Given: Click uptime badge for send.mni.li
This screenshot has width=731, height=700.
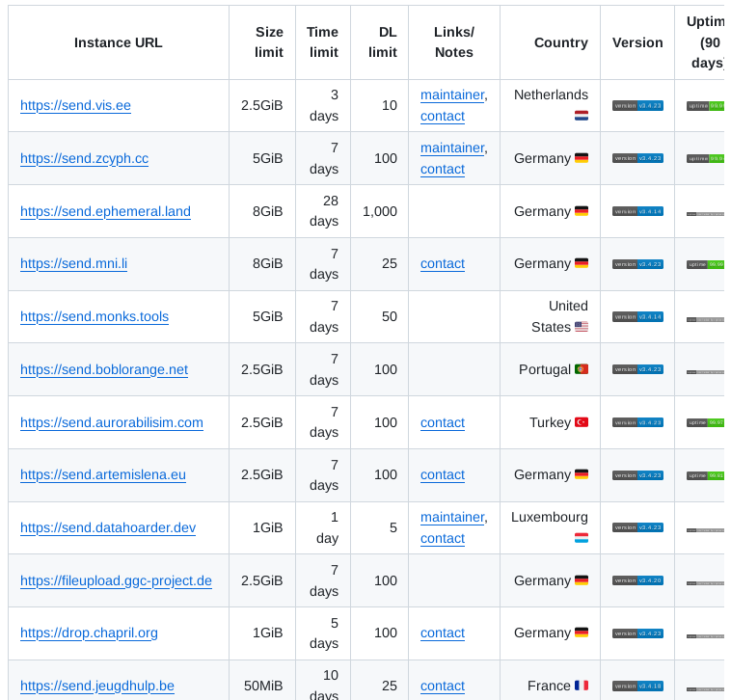Looking at the screenshot, I should tap(705, 264).
